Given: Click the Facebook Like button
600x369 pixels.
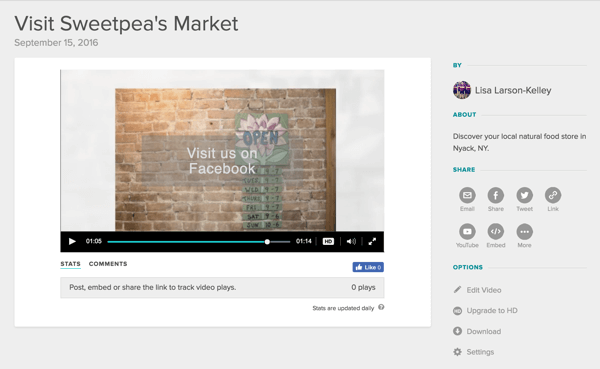Looking at the screenshot, I should [368, 267].
